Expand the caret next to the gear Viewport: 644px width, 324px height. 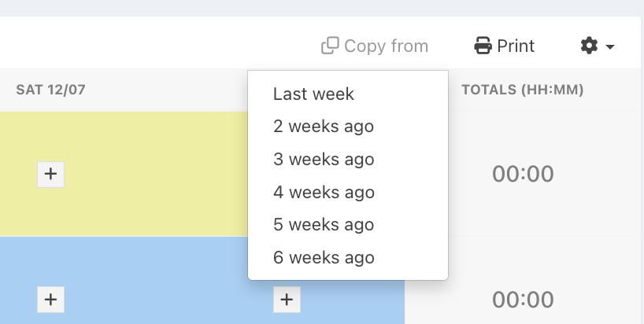[x=610, y=46]
